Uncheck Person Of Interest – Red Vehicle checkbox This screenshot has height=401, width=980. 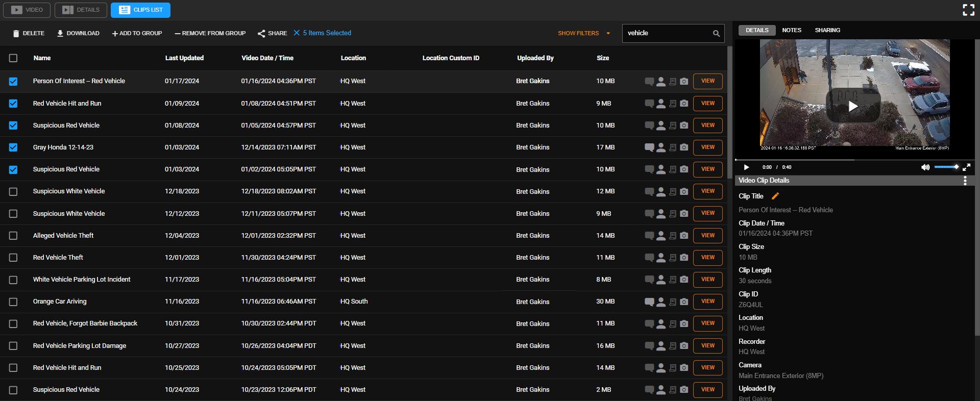pos(13,82)
